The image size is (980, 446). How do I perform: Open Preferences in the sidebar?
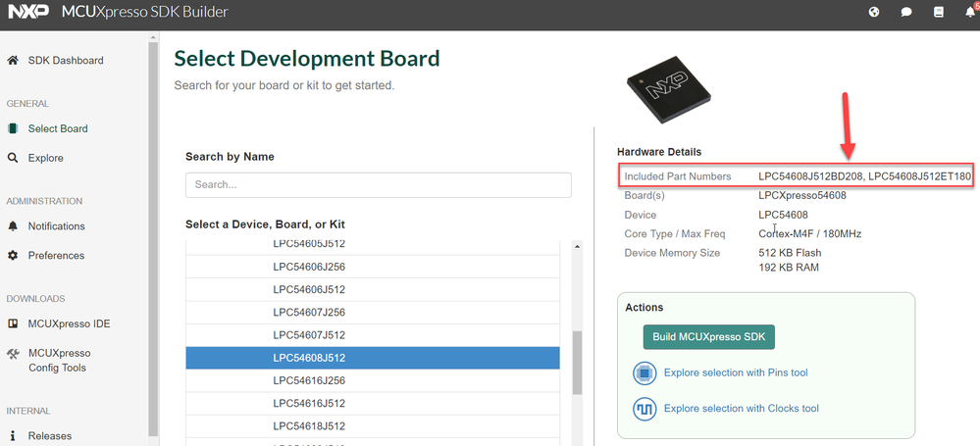tap(56, 256)
